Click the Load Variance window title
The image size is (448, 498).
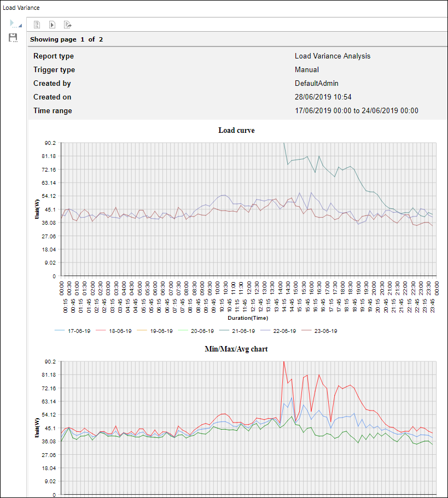[x=21, y=8]
